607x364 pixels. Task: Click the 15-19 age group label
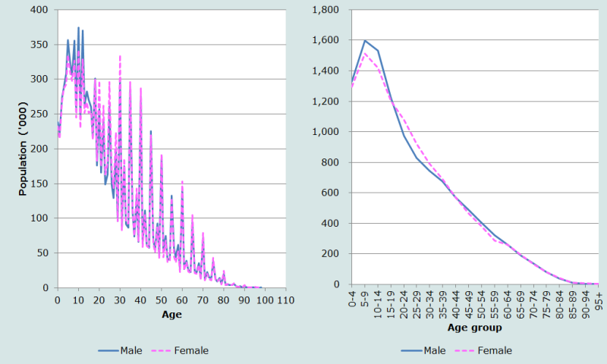pos(391,305)
